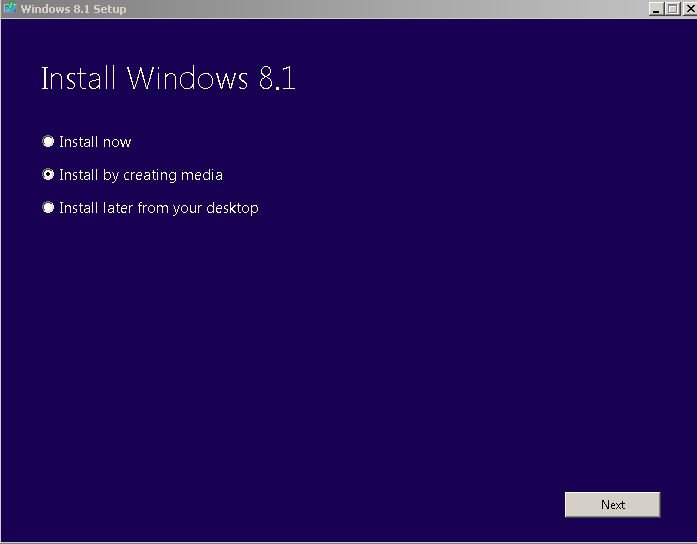Image resolution: width=697 pixels, height=544 pixels.
Task: Click the 'Install now' label text
Action: [95, 142]
